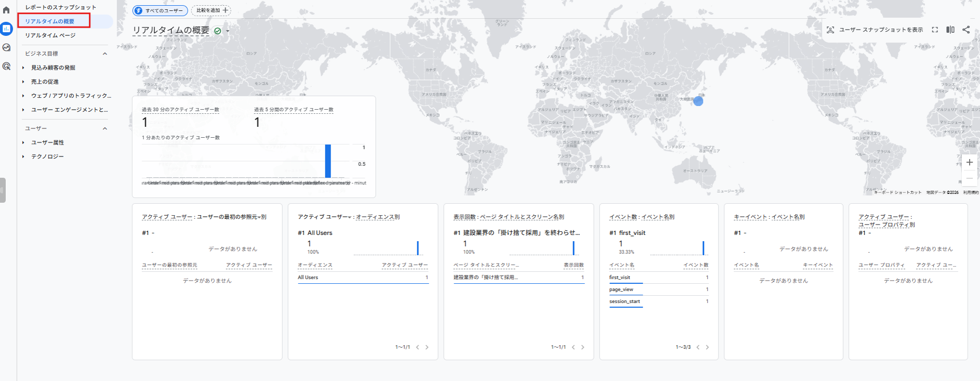Enter fullscreen mode for realtime map

click(x=935, y=30)
